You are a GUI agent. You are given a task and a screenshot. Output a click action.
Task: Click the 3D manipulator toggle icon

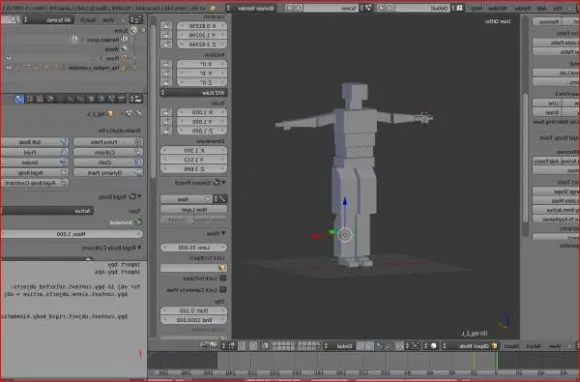coord(388,346)
